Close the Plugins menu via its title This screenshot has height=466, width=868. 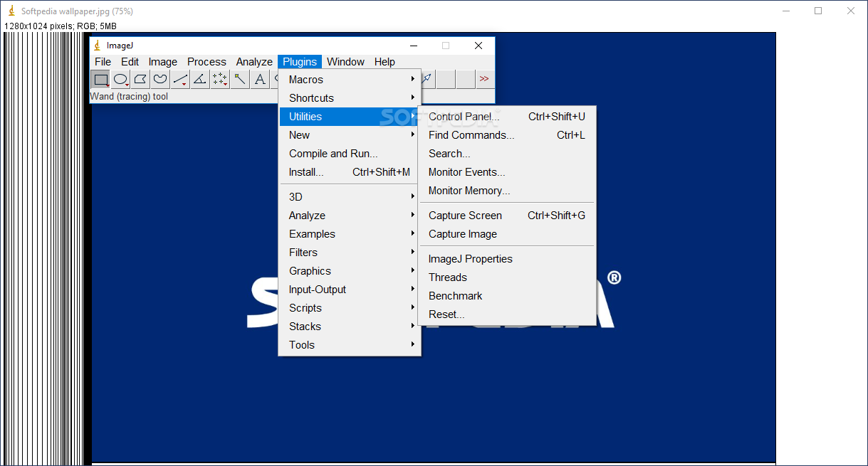300,62
